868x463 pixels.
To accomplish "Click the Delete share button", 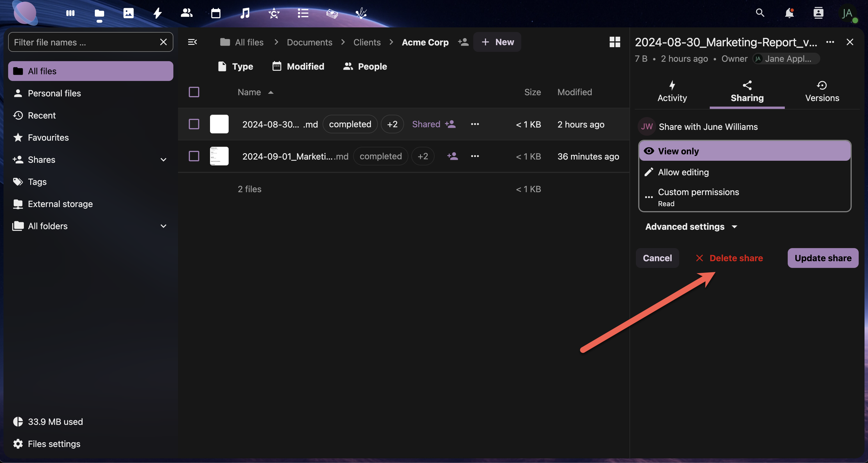I will (x=729, y=258).
